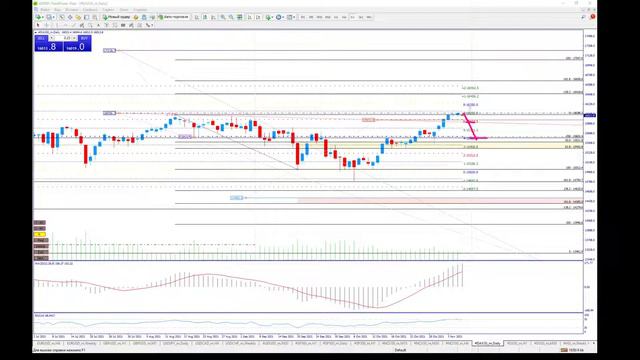Open the Templates dropdown
640x360 pixels.
pyautogui.click(x=291, y=17)
